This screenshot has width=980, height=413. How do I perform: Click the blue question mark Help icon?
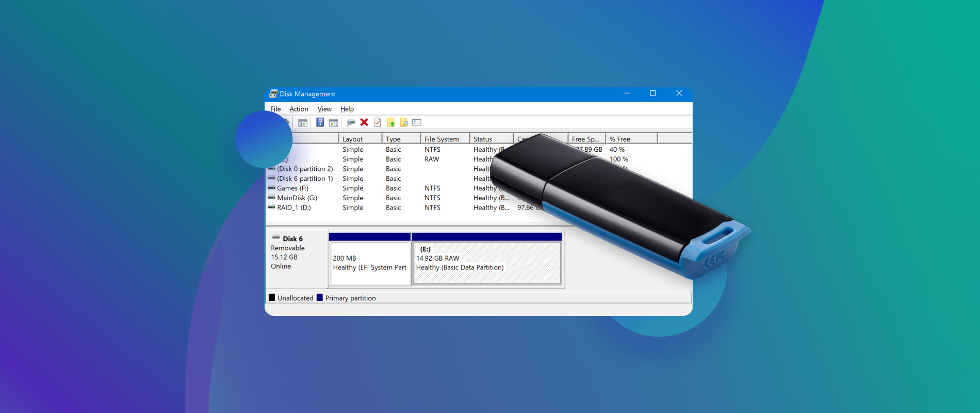click(x=320, y=122)
